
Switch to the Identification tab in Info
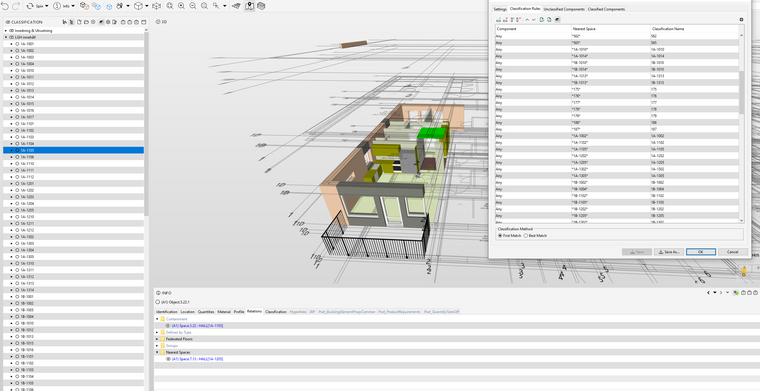click(167, 312)
